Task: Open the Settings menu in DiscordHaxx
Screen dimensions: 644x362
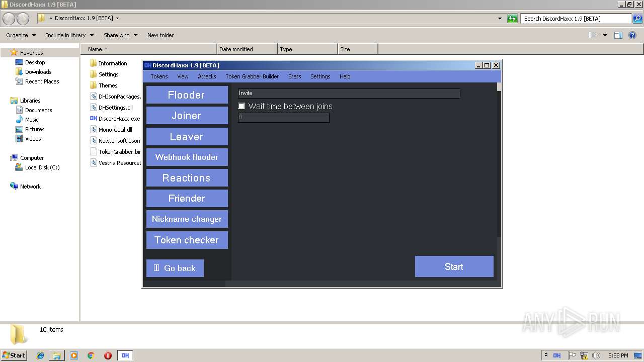Action: click(320, 76)
